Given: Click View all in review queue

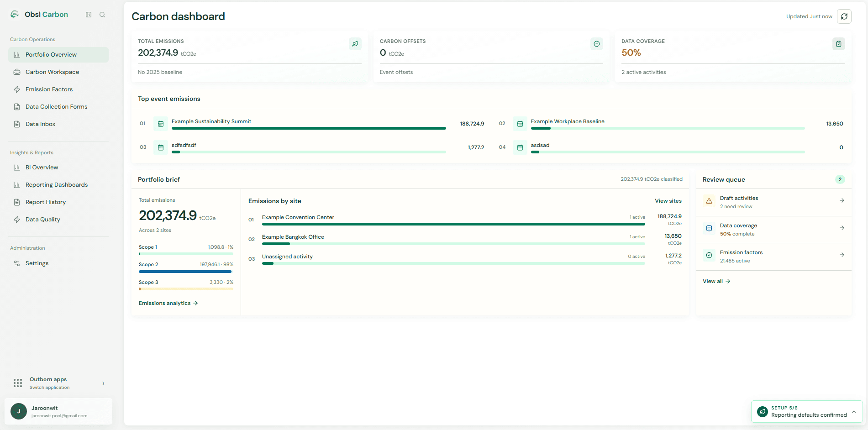Looking at the screenshot, I should tap(716, 281).
